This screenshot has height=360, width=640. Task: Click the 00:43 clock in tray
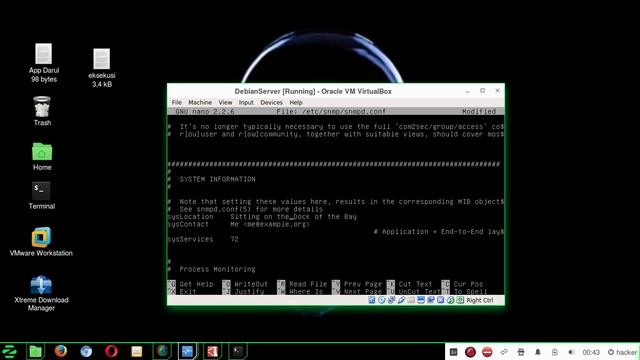[591, 352]
